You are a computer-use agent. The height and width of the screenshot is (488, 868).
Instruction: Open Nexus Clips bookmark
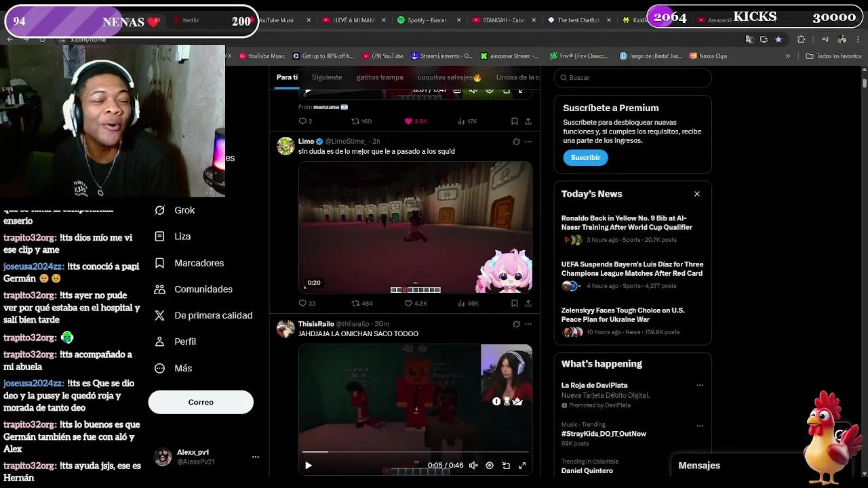pos(708,56)
